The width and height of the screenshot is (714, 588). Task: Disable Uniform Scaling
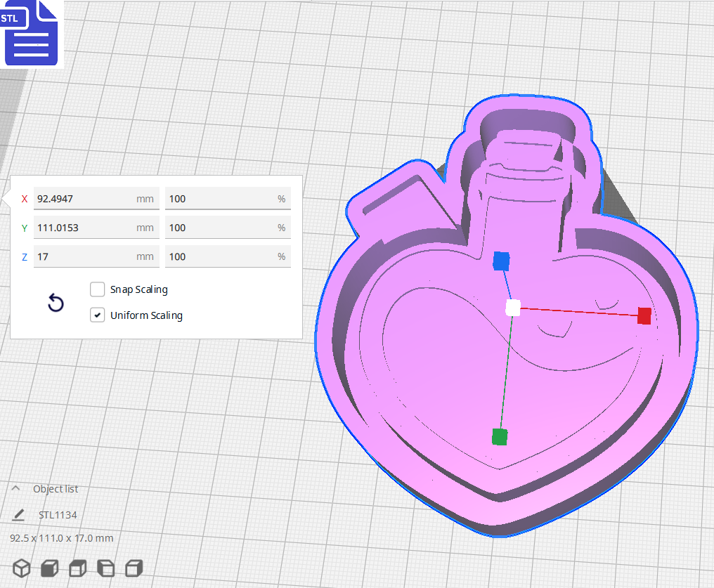pyautogui.click(x=97, y=315)
